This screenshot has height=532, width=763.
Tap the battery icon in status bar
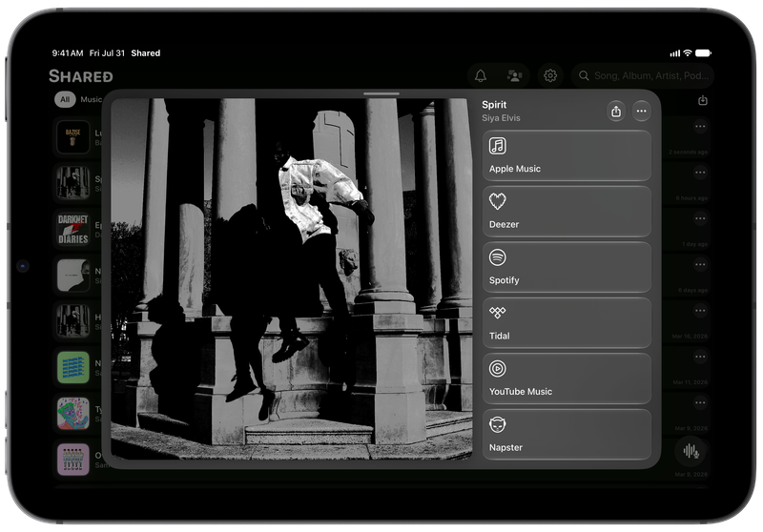pyautogui.click(x=703, y=53)
